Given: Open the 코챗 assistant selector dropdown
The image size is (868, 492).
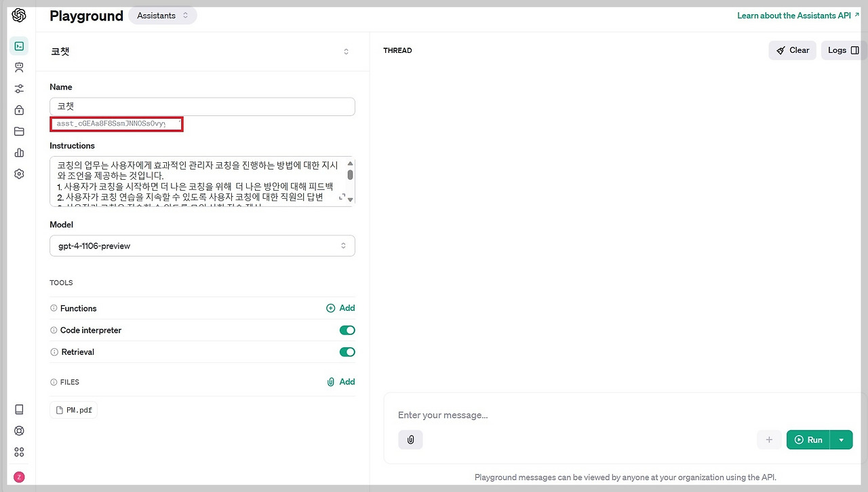Looking at the screenshot, I should click(202, 52).
